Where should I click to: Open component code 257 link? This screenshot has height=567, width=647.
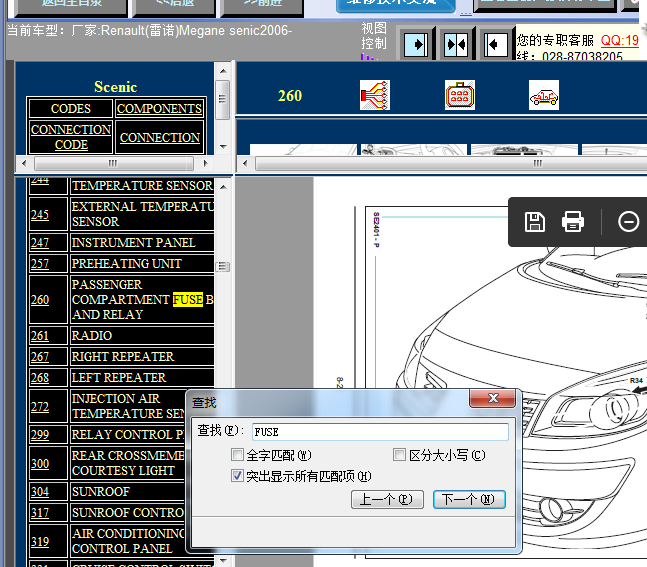coord(40,264)
